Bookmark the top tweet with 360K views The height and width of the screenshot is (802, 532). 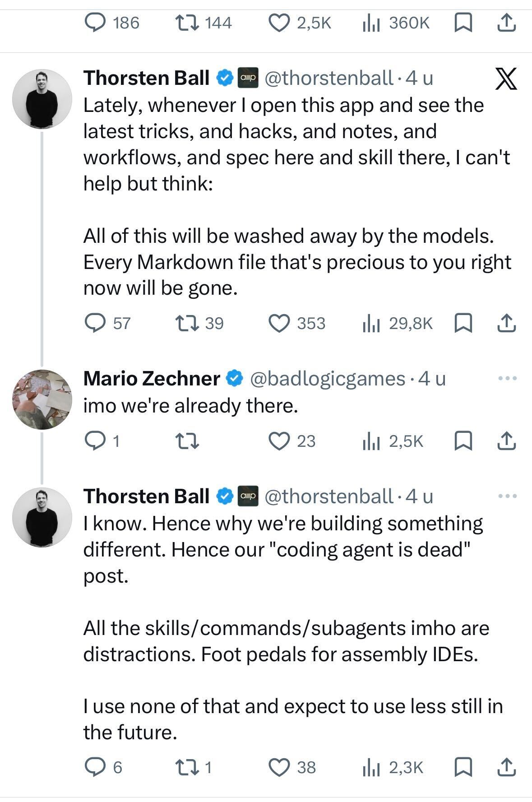click(463, 23)
